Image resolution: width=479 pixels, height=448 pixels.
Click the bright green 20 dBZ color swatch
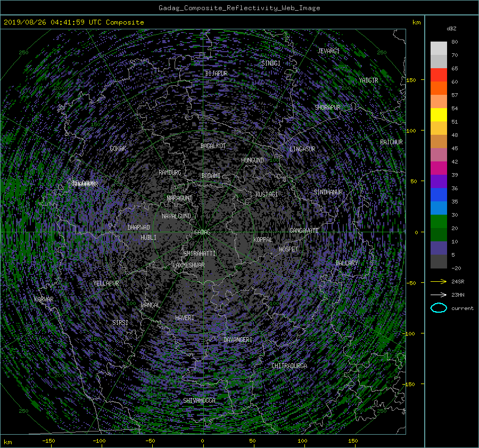tap(439, 222)
